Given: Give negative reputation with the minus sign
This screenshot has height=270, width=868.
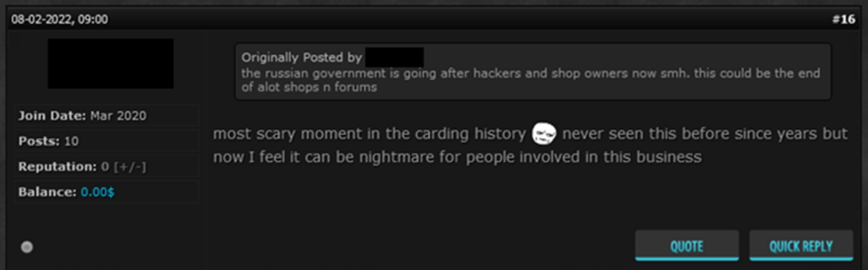Looking at the screenshot, I should pos(137,167).
